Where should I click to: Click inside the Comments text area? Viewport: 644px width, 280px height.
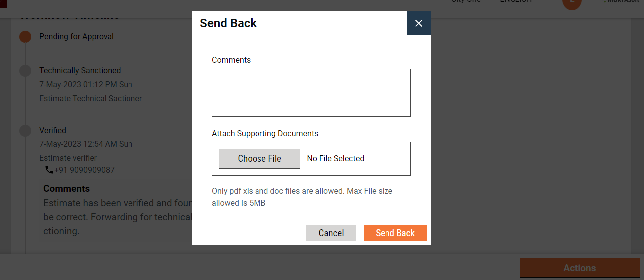click(311, 93)
